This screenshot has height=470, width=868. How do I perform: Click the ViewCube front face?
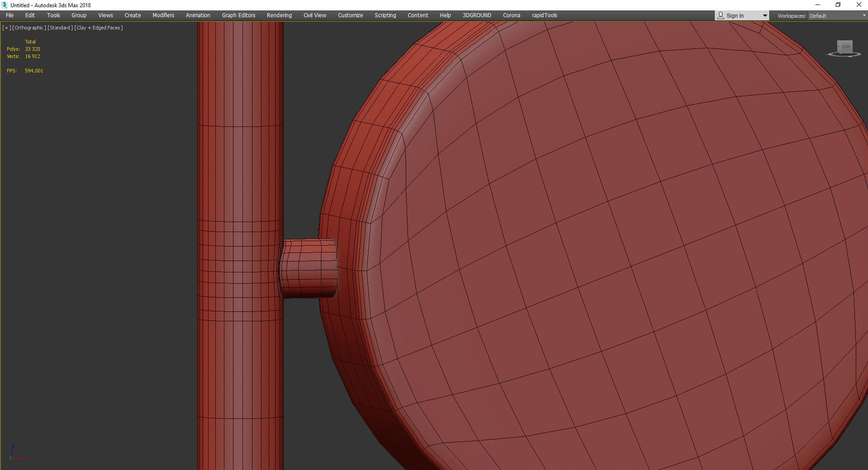point(845,47)
